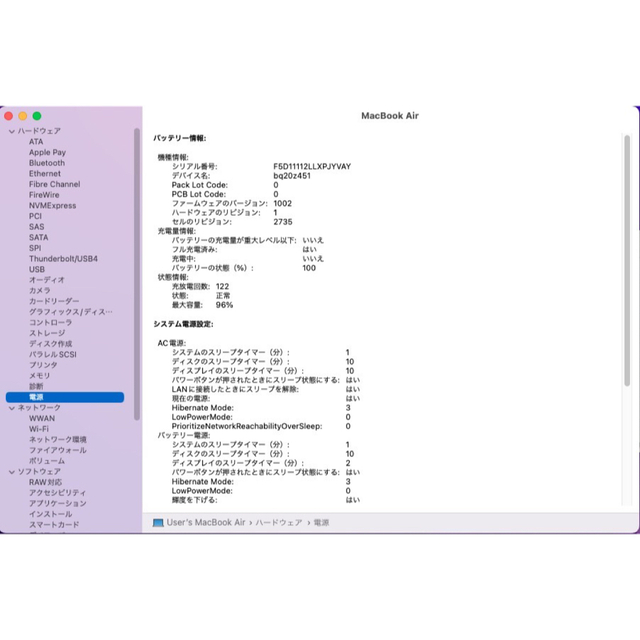Click the PrioritizeNetworkReachabilityOverSleep label

(247, 426)
